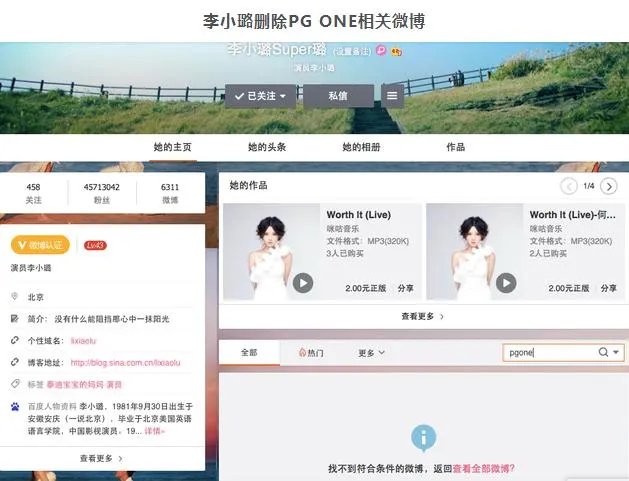Viewport: 629px width, 481px height.
Task: Switch to the 她的主页 tab
Action: click(x=172, y=147)
